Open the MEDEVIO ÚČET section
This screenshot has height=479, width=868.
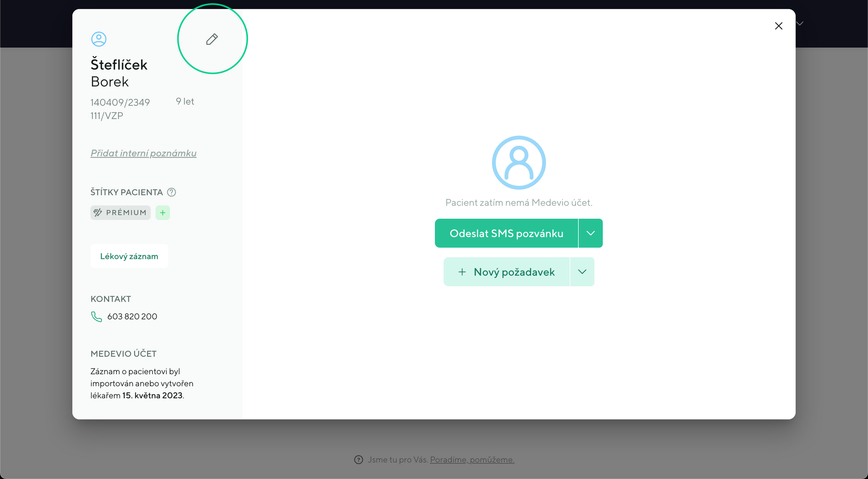pos(123,354)
